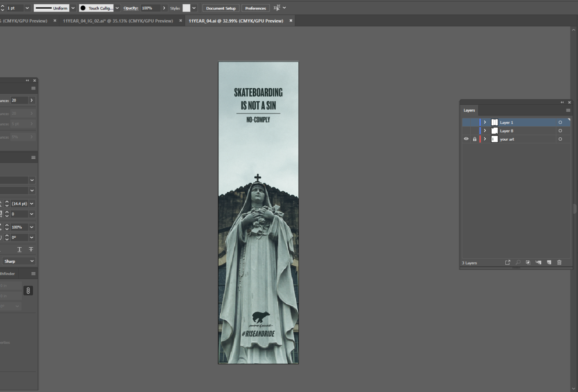The width and height of the screenshot is (578, 392).
Task: Close the 11YEAR_04_IG_02.ai tab
Action: tap(180, 21)
